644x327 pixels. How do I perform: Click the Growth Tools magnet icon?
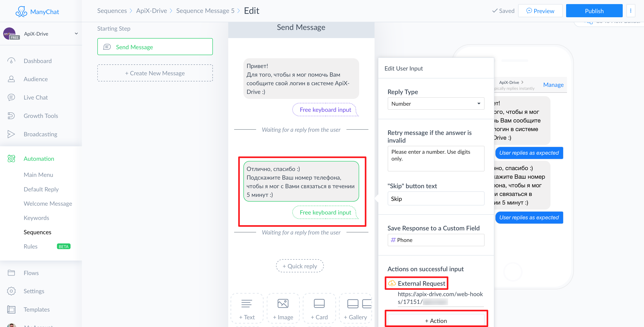point(11,116)
